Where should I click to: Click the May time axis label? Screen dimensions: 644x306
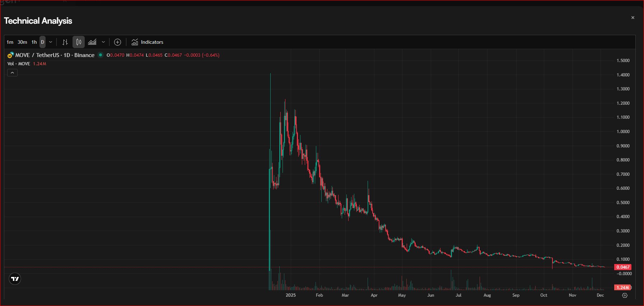coord(402,295)
